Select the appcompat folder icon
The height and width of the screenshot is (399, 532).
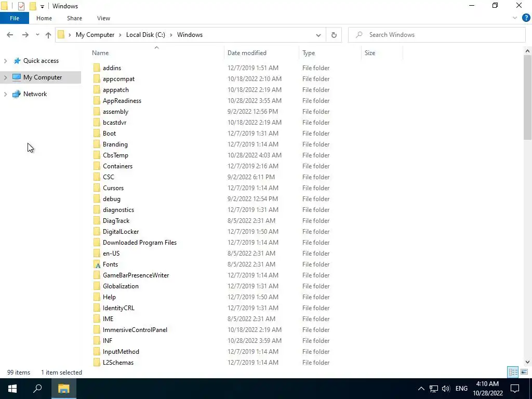(97, 79)
